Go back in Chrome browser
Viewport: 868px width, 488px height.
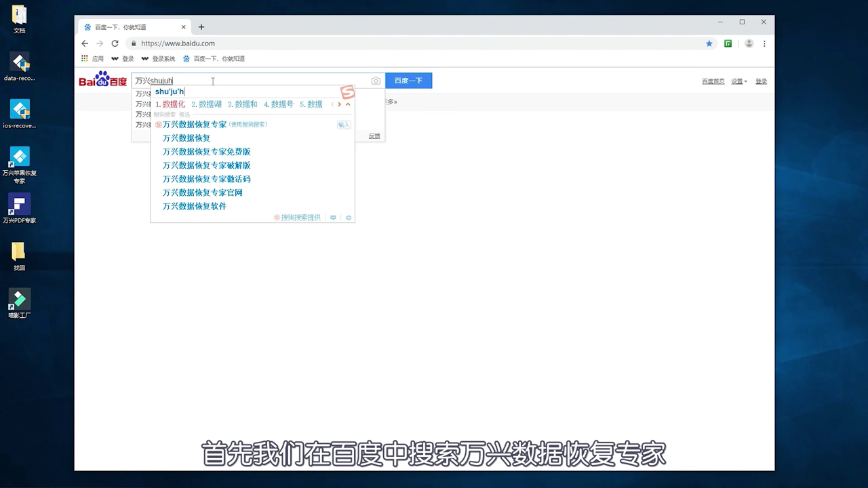[x=85, y=43]
